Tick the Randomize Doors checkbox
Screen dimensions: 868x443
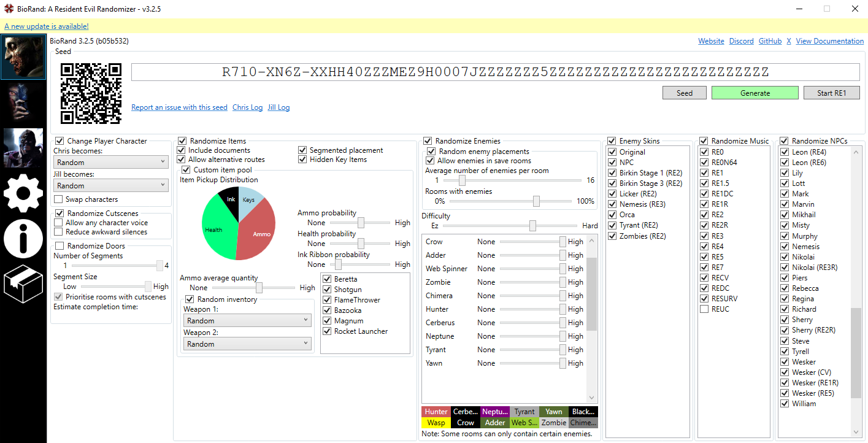[x=60, y=246]
